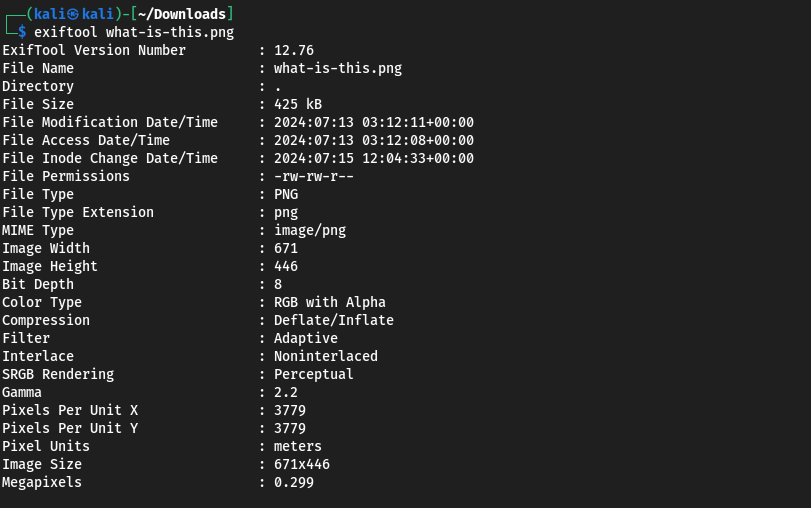The image size is (811, 508).
Task: Click the Color Type value RGB with Alpha
Action: (x=330, y=302)
